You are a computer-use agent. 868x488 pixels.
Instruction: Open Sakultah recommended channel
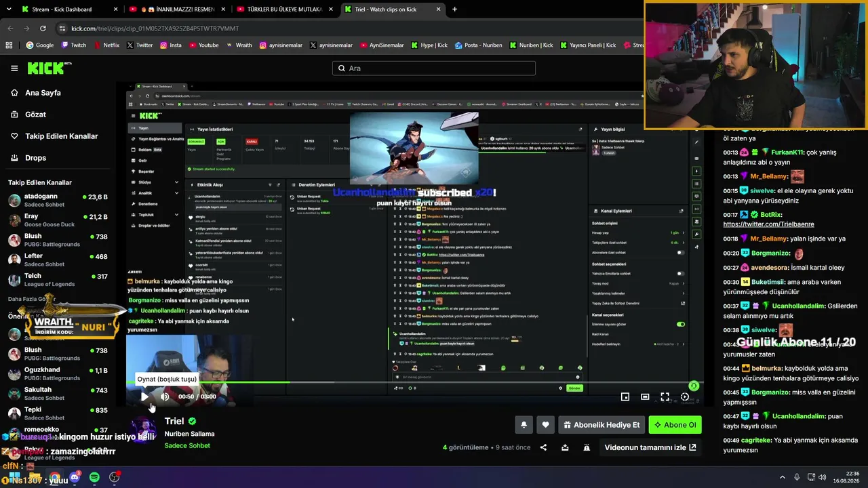click(x=58, y=393)
